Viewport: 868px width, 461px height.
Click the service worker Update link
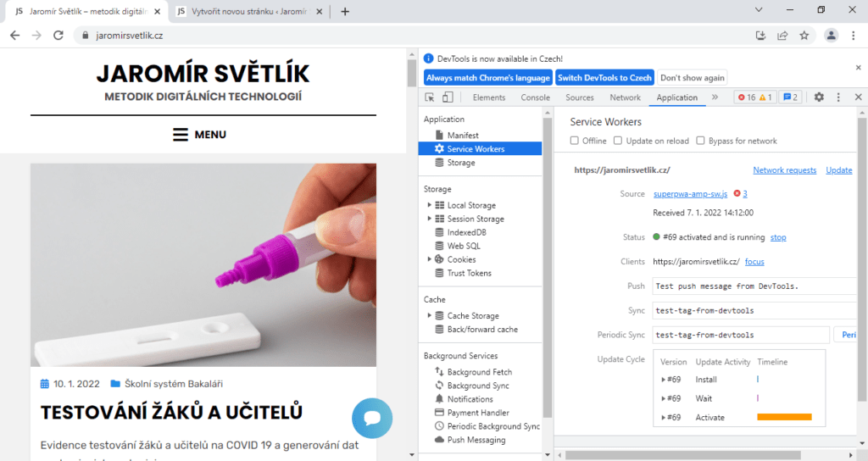pos(838,170)
